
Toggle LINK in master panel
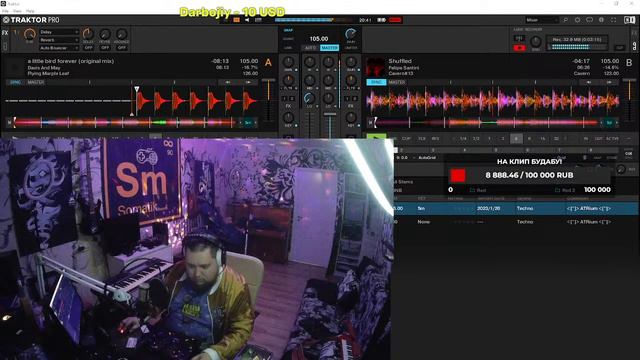(x=288, y=48)
